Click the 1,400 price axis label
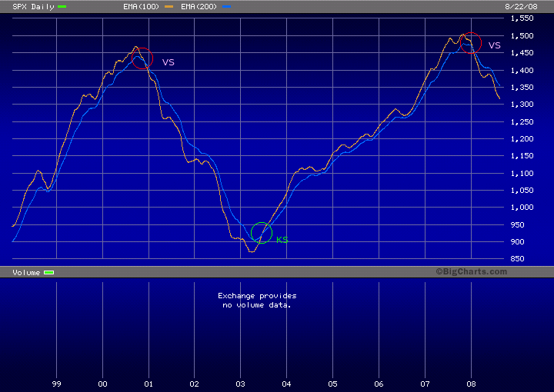554x392 pixels. pyautogui.click(x=522, y=70)
